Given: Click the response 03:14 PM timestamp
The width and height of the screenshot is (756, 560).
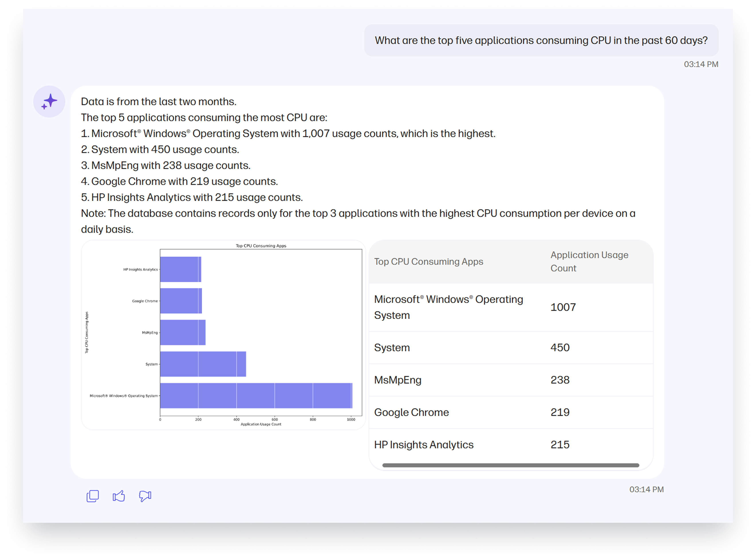Looking at the screenshot, I should [x=647, y=490].
